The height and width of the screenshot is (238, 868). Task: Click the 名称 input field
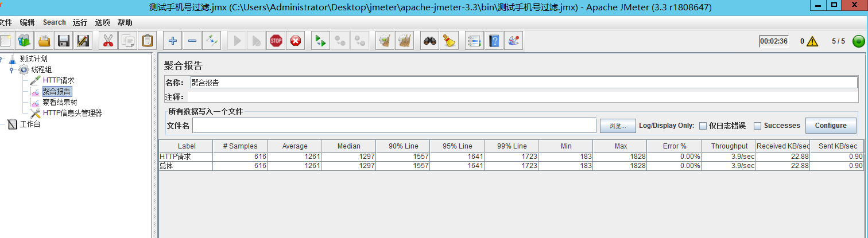524,83
